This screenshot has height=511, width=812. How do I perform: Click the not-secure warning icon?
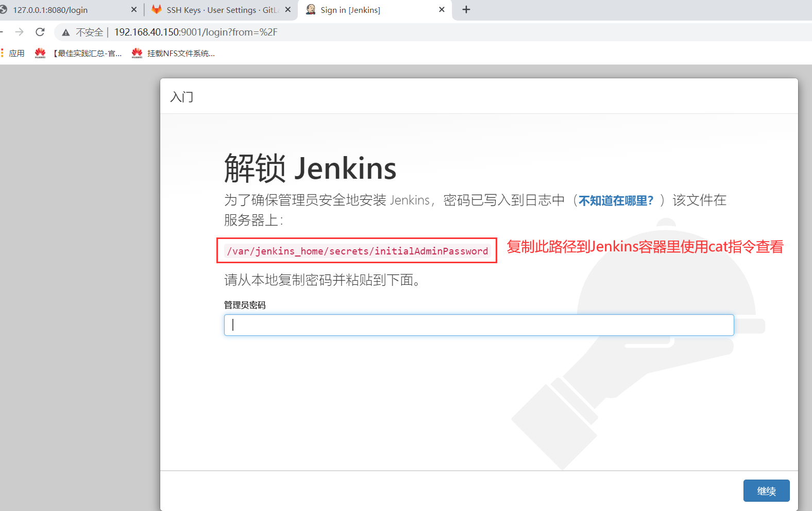[x=66, y=32]
